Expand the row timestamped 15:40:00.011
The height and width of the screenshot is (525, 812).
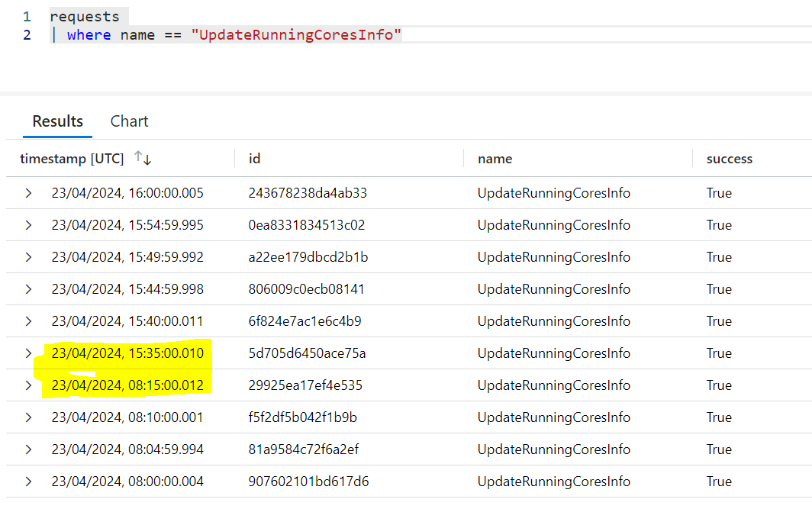[28, 321]
